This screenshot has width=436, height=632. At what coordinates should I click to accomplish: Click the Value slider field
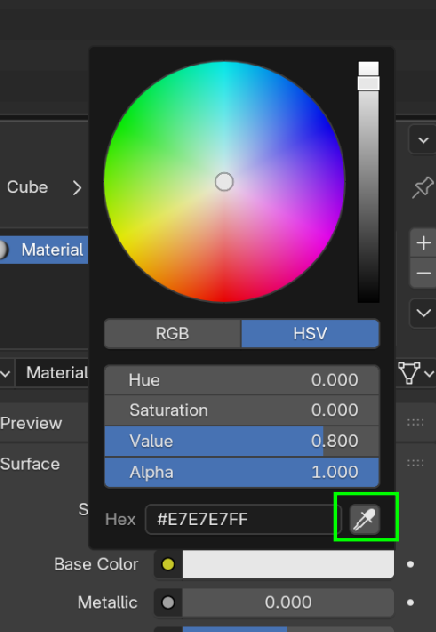(242, 441)
